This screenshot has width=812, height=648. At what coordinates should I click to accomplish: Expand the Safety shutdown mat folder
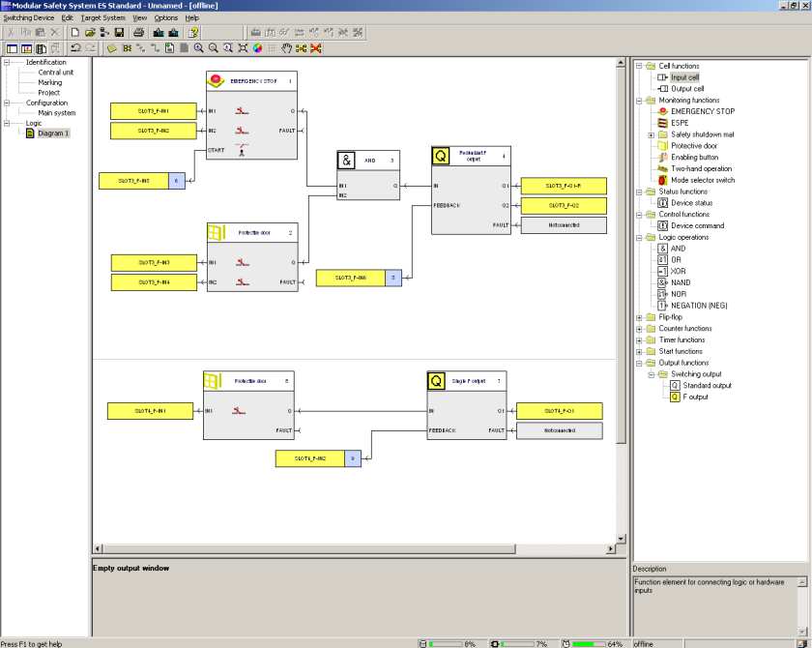[652, 134]
